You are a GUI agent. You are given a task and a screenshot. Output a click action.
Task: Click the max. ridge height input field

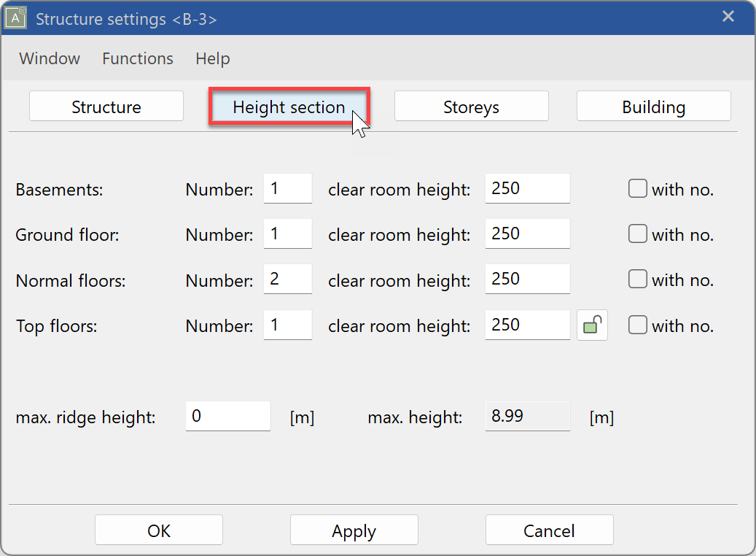pos(227,415)
